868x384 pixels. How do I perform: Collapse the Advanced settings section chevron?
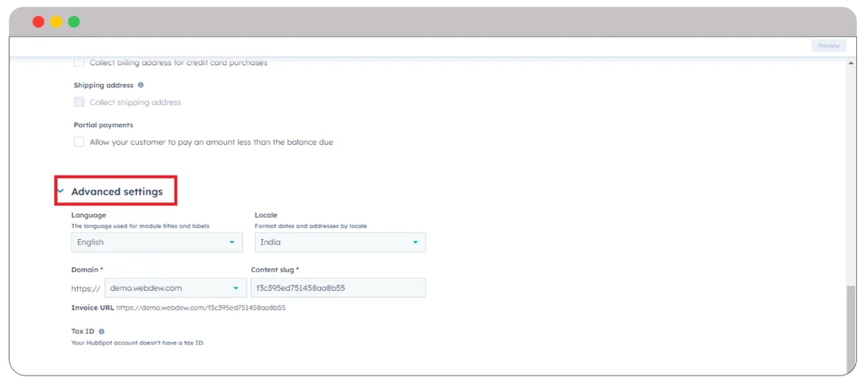[61, 192]
